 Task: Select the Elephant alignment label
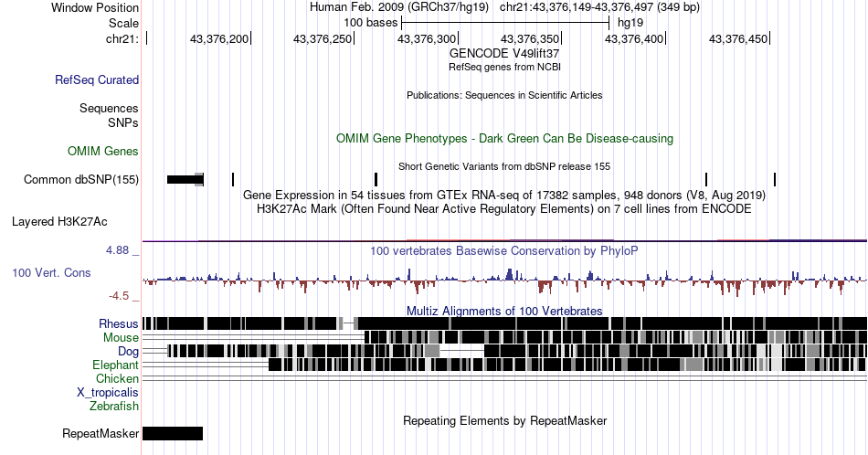116,365
